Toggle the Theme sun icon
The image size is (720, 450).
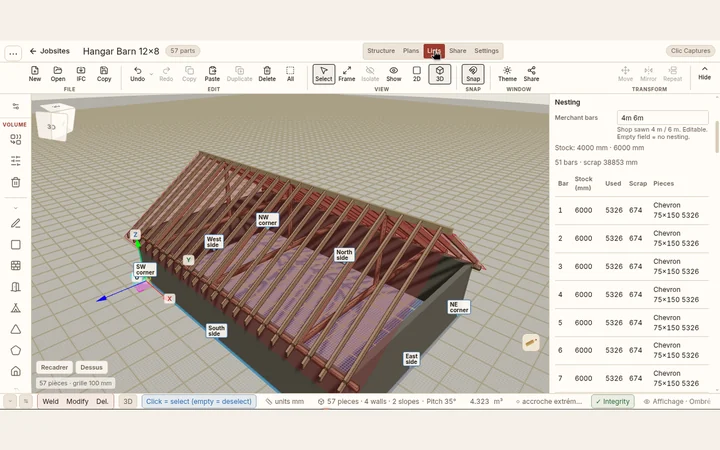point(507,74)
